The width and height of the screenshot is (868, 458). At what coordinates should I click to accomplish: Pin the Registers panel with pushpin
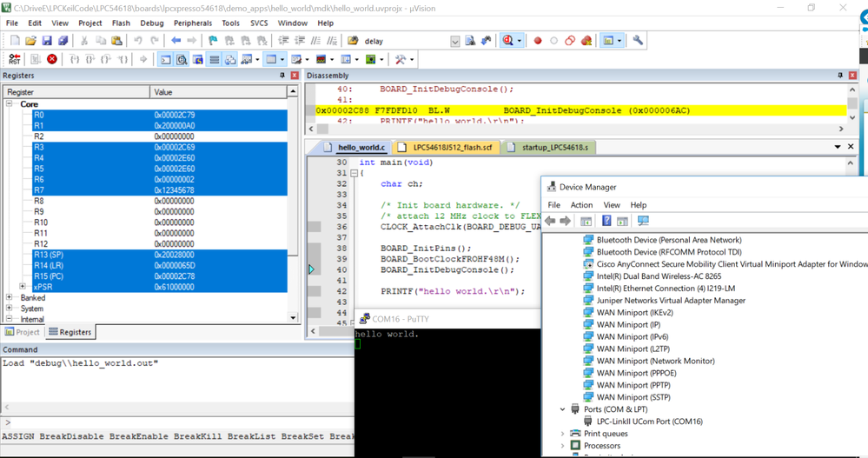(282, 76)
